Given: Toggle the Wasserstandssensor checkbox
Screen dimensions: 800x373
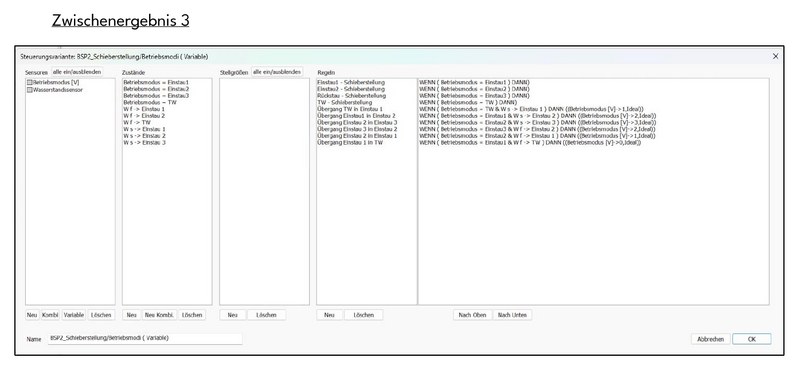Looking at the screenshot, I should pos(30,89).
